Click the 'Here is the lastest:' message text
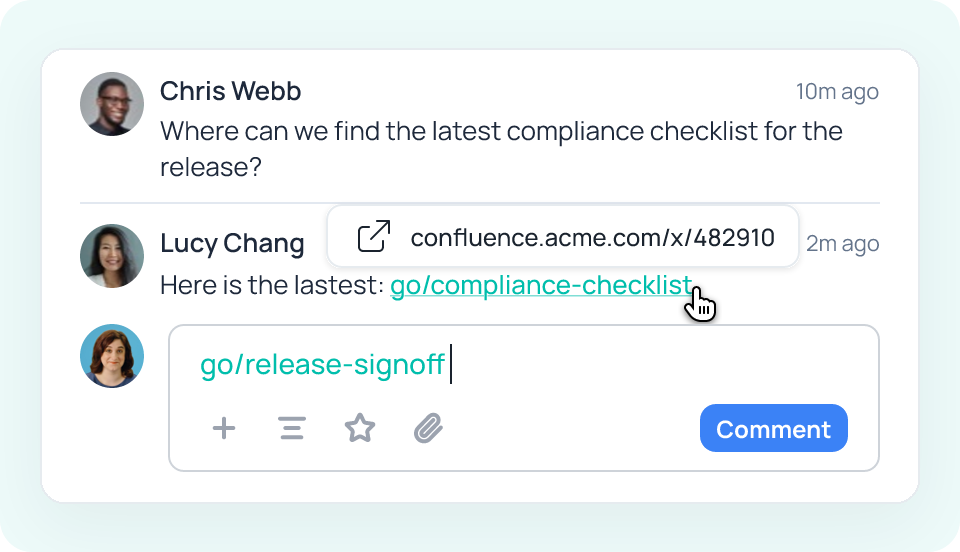The width and height of the screenshot is (960, 552). click(272, 285)
